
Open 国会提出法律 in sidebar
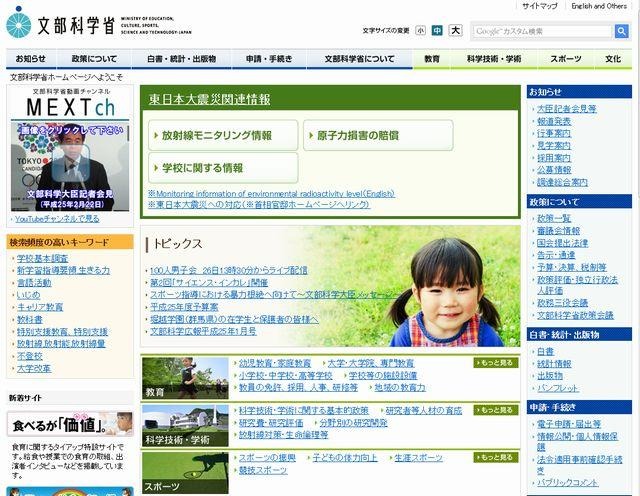pyautogui.click(x=562, y=243)
